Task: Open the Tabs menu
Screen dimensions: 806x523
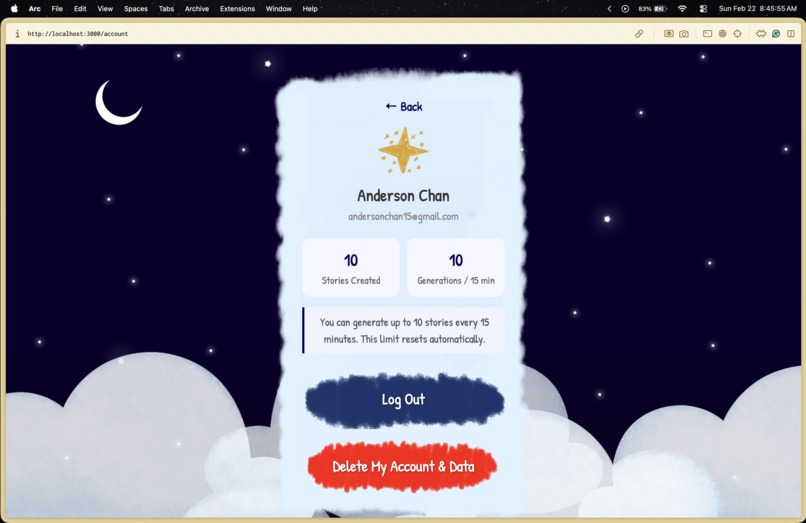Action: coord(166,9)
